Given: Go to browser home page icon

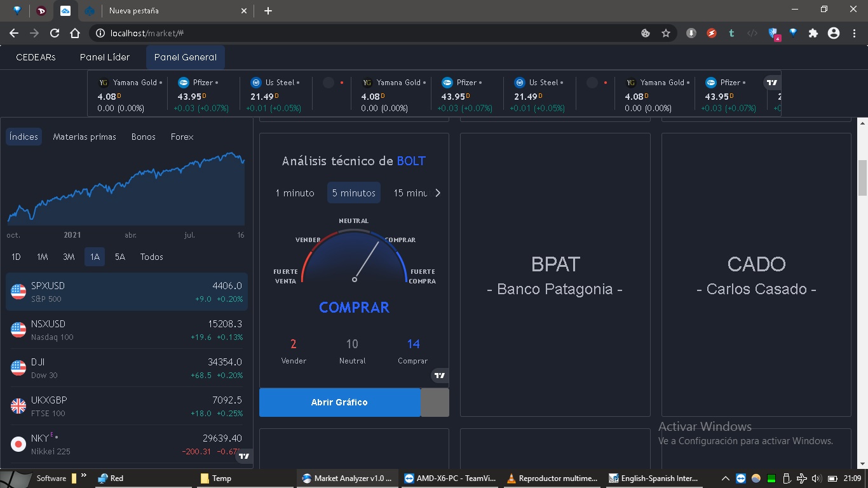Looking at the screenshot, I should click(75, 33).
